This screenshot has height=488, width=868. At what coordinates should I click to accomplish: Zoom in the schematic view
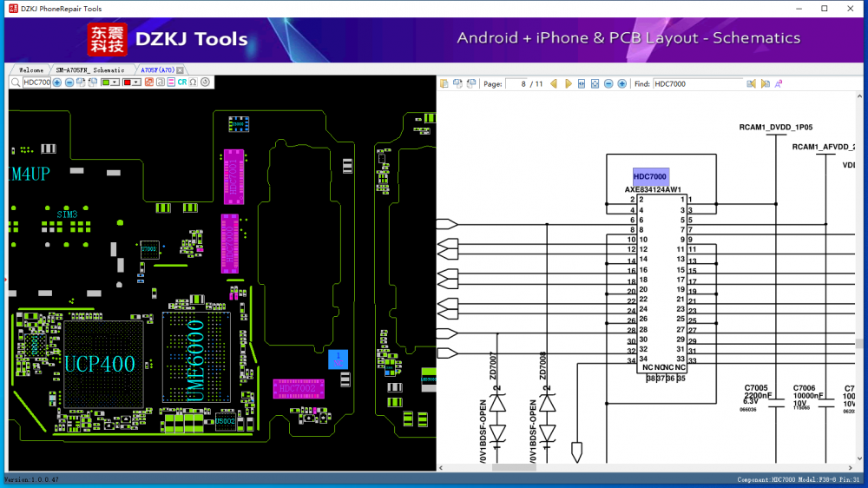click(x=622, y=84)
